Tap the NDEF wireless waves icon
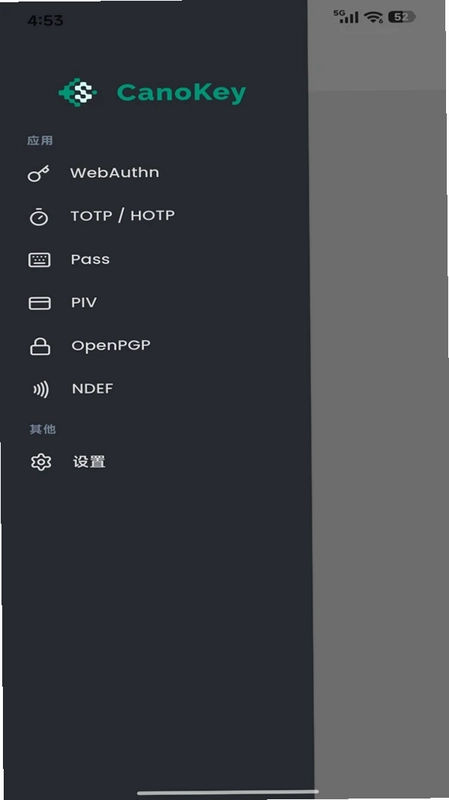Viewport: 449px width, 800px height. [x=41, y=389]
